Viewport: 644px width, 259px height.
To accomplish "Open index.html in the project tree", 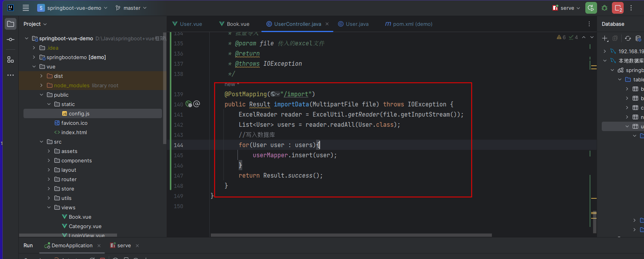I will point(74,133).
